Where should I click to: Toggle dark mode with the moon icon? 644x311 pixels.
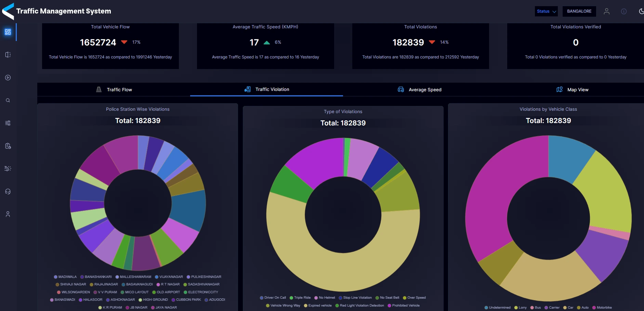coord(641,11)
